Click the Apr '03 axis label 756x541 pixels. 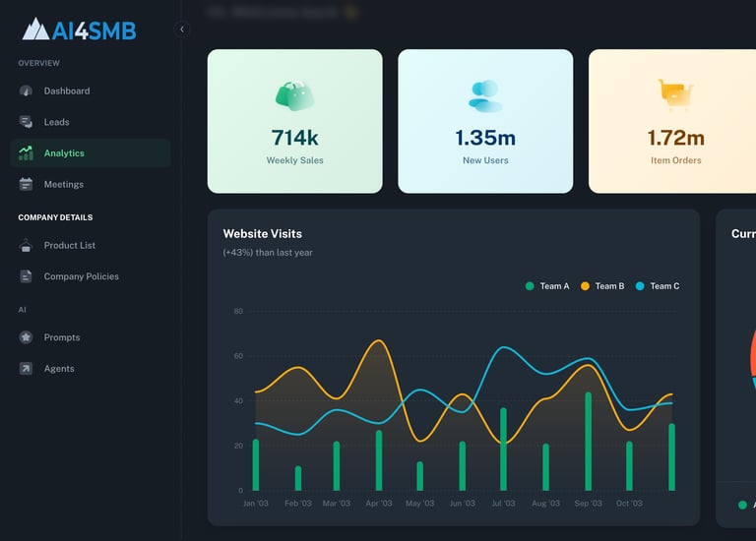tap(378, 504)
